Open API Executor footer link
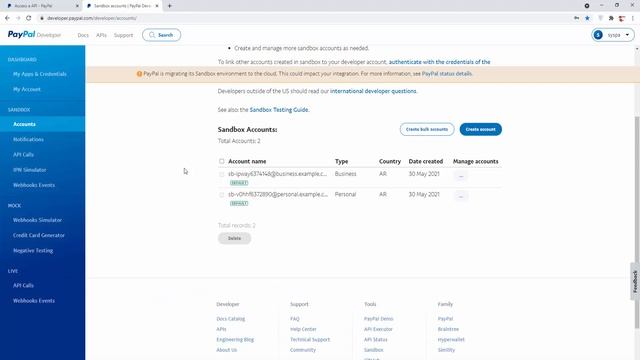 (x=378, y=329)
